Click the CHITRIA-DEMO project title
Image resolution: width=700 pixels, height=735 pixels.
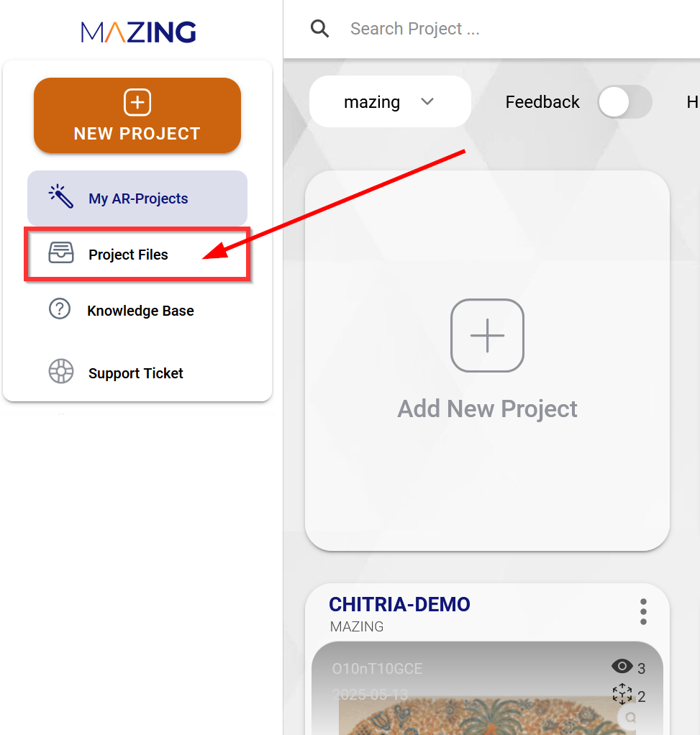coord(399,604)
